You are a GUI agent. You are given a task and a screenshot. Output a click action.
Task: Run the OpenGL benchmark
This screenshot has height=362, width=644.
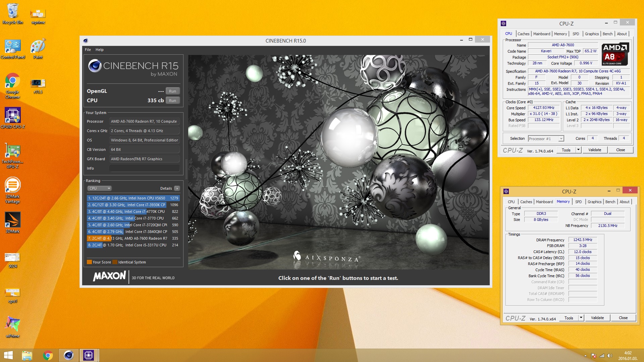[172, 91]
